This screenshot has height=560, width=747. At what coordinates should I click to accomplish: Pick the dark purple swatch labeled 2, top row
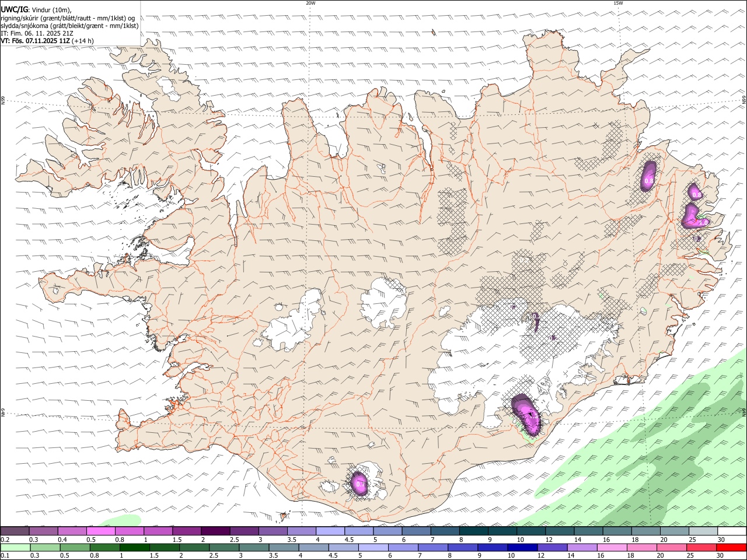coord(215,531)
